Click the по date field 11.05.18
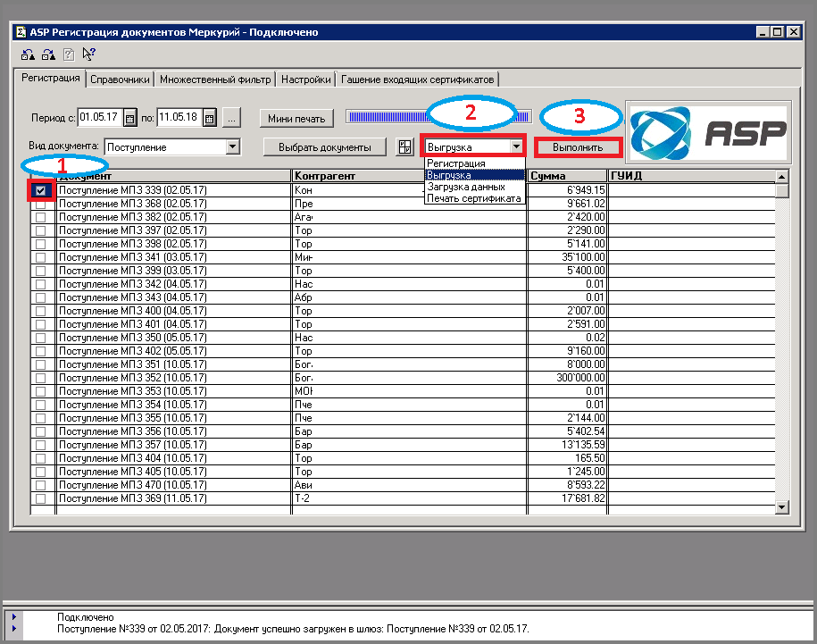Viewport: 817px width, 644px height. pyautogui.click(x=179, y=117)
